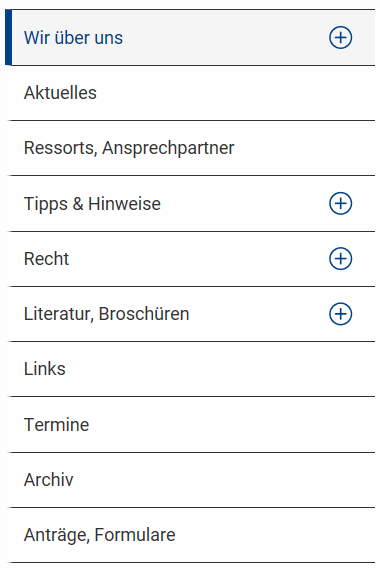Click the grey highlighted Wir über uns row background
380x568 pixels.
tap(225, 37)
